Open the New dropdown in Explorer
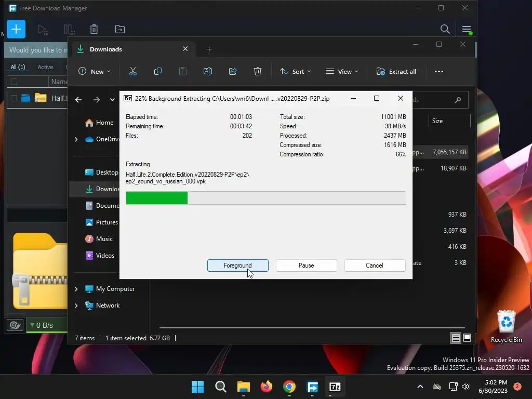 pos(95,71)
